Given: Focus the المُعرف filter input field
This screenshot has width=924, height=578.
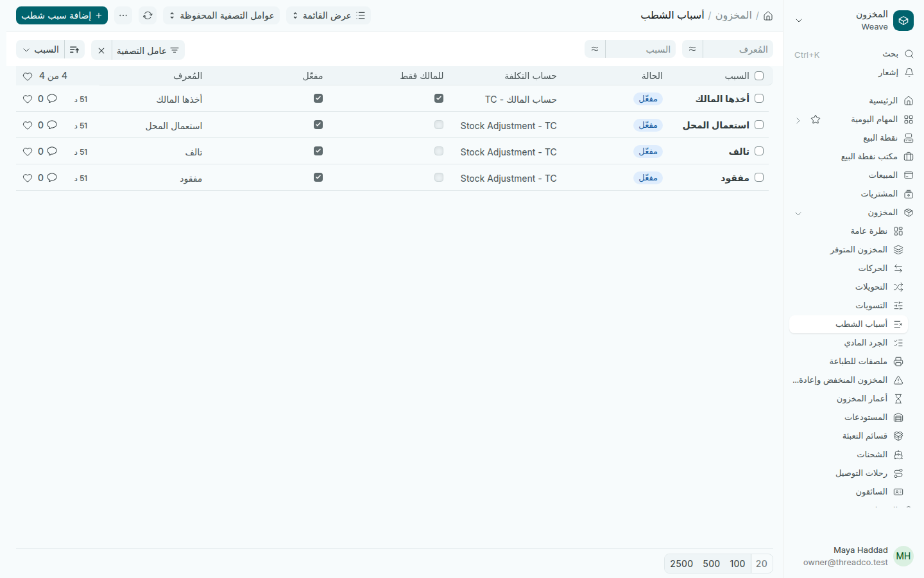Looking at the screenshot, I should click(738, 49).
